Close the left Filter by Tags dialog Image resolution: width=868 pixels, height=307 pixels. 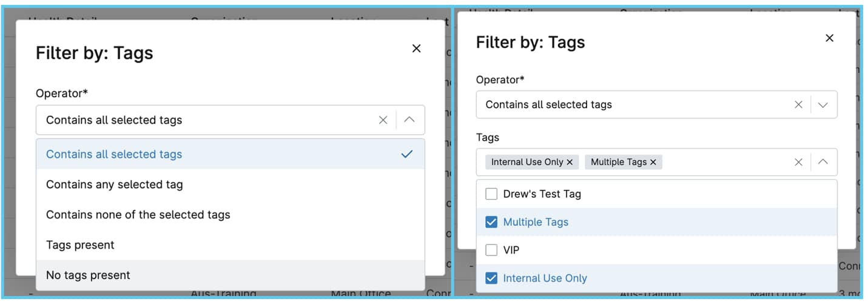coord(416,49)
